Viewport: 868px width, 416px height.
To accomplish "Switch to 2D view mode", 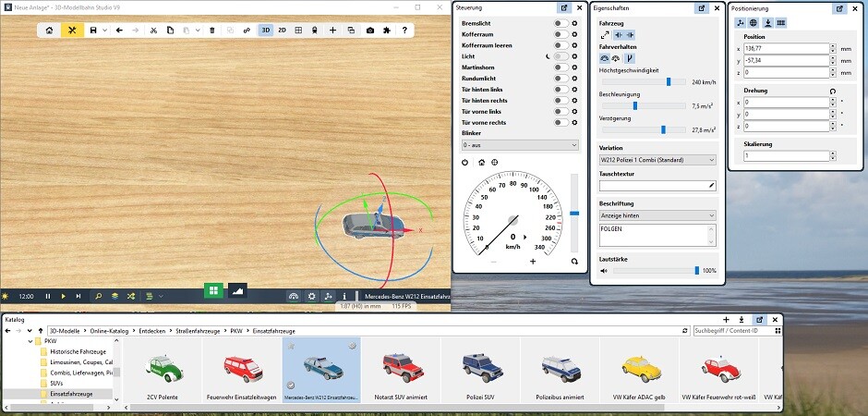I will pos(282,31).
